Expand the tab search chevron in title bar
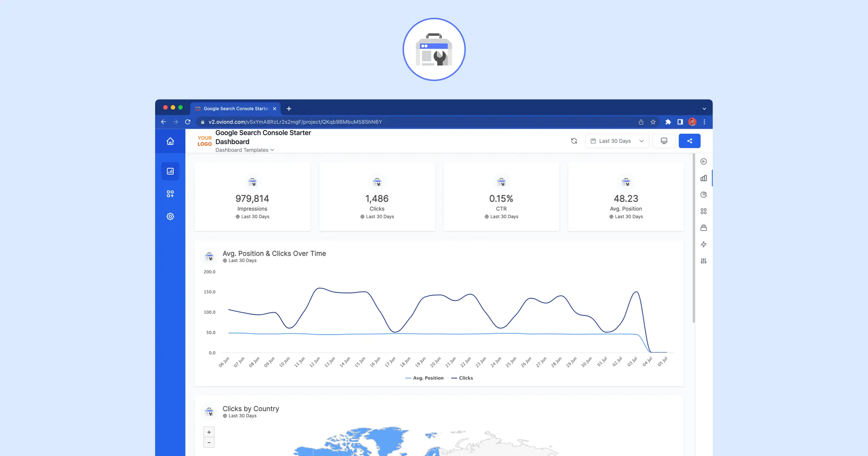 click(704, 109)
